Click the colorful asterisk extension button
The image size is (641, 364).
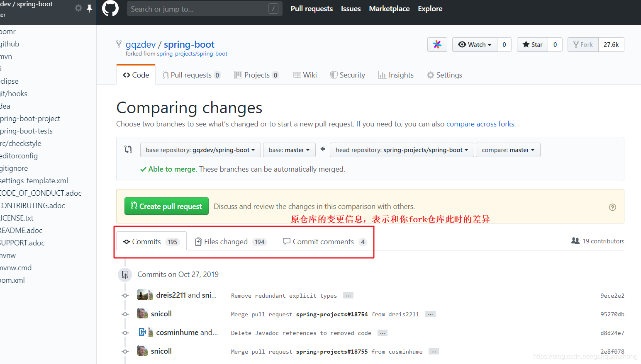tap(437, 45)
